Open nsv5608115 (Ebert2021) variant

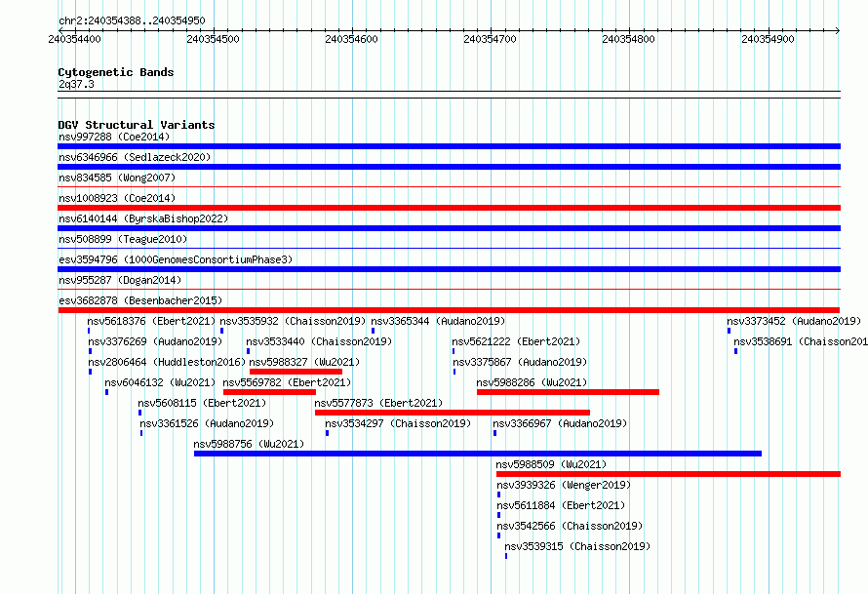(x=202, y=403)
